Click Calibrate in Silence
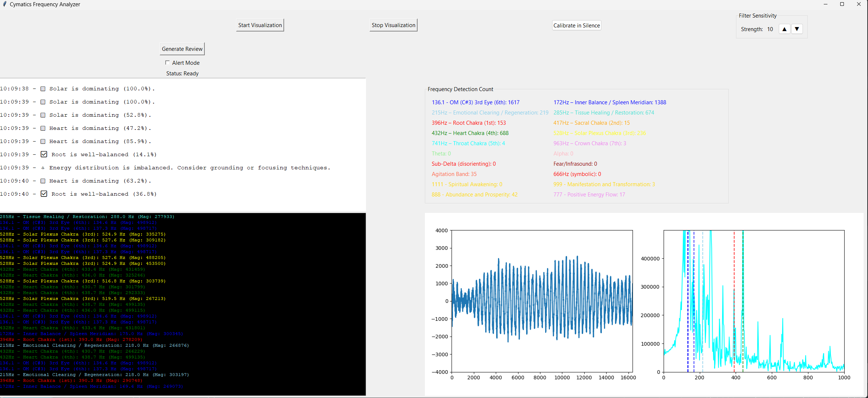The height and width of the screenshot is (398, 868). [576, 26]
